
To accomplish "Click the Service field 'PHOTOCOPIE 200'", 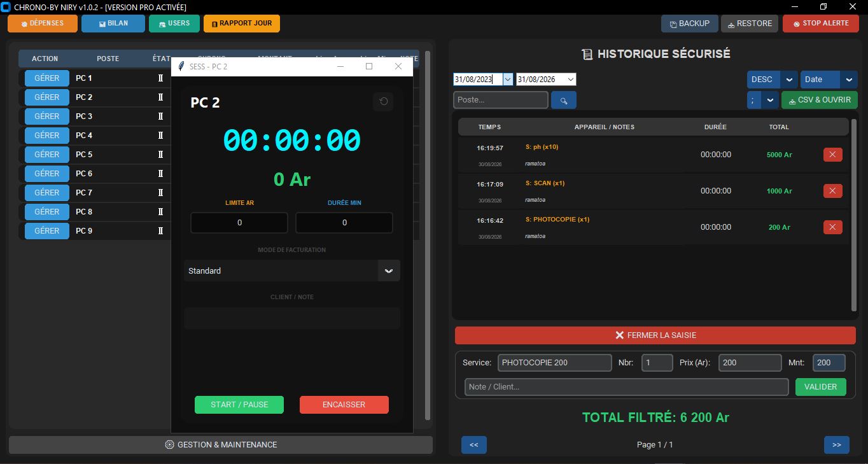I will (555, 363).
